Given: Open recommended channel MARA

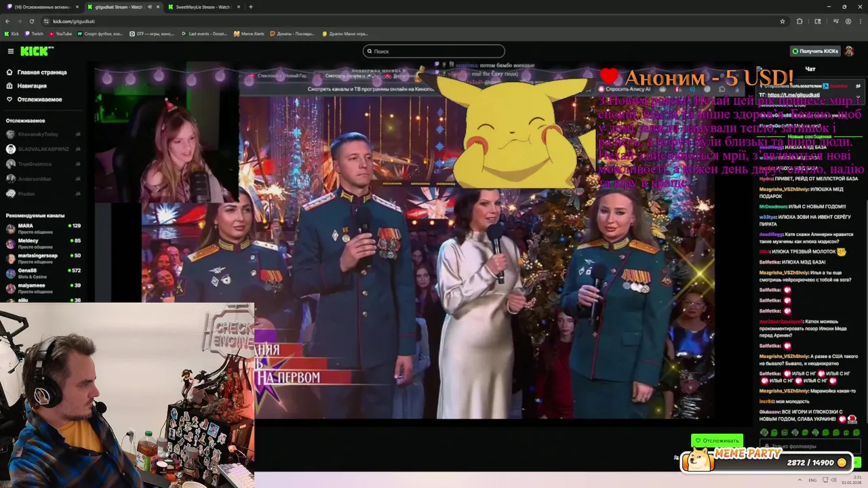Looking at the screenshot, I should 43,228.
